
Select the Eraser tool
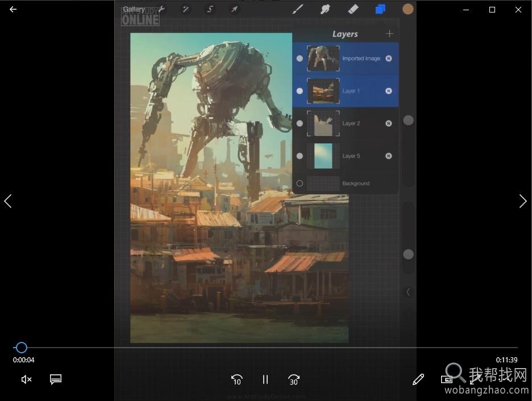click(x=353, y=9)
